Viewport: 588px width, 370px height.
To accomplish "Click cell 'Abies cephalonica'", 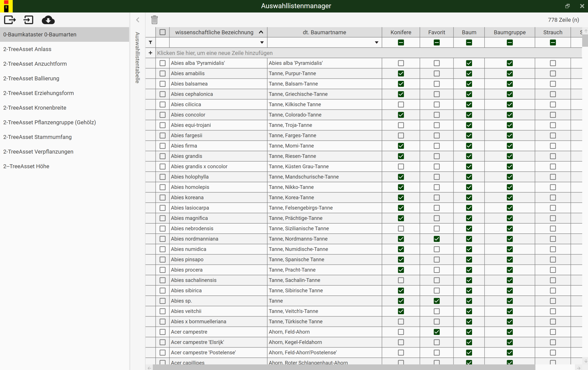I will point(218,94).
